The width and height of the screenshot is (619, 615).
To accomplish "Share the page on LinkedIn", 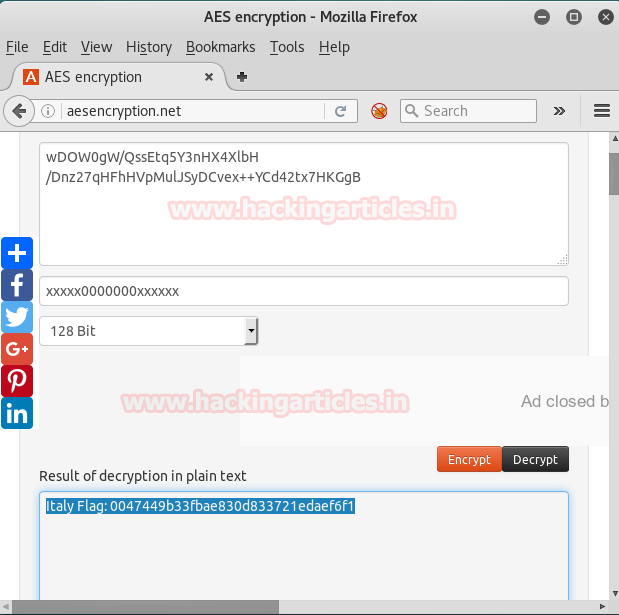I will tap(17, 413).
